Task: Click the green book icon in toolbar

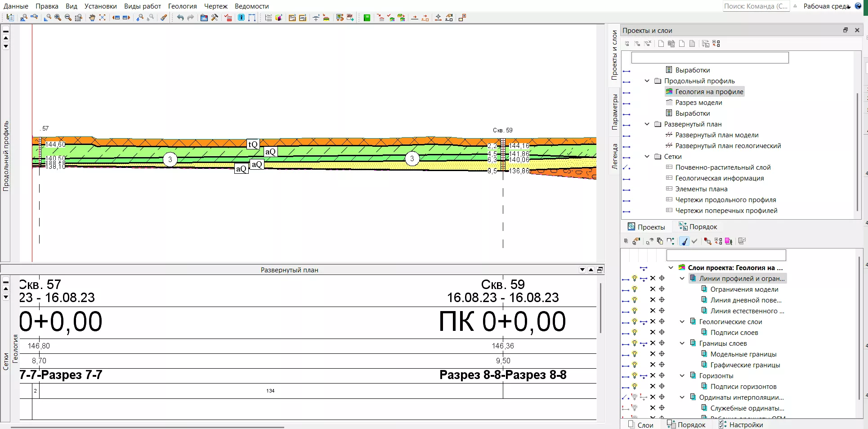Action: pos(367,18)
